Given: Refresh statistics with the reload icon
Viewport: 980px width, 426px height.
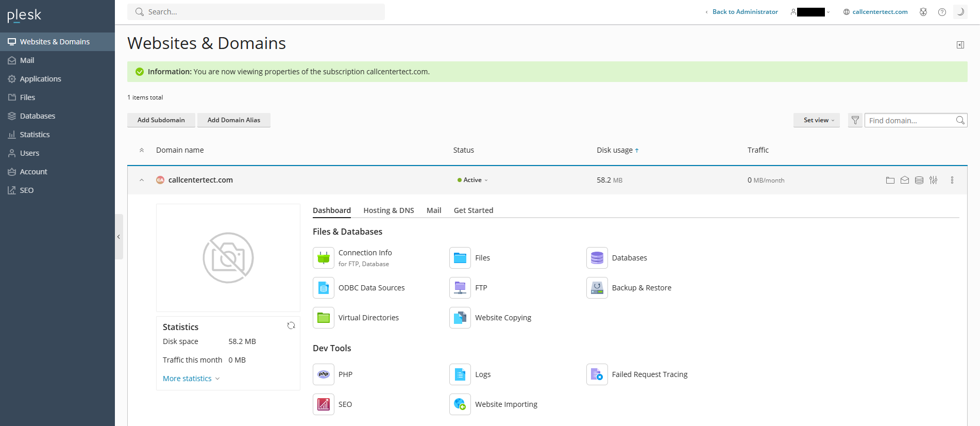Looking at the screenshot, I should click(291, 325).
